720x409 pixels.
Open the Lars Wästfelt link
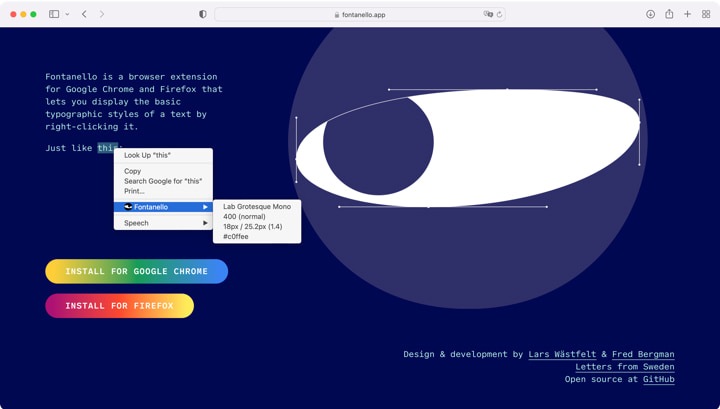pyautogui.click(x=562, y=354)
